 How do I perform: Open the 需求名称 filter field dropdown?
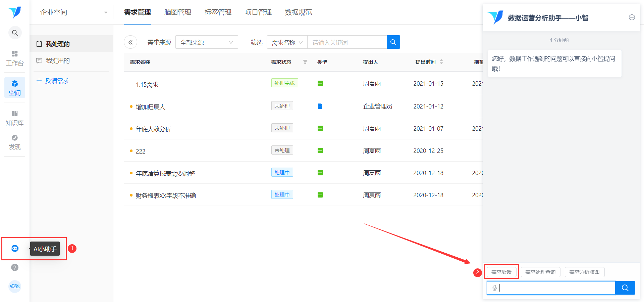[287, 42]
